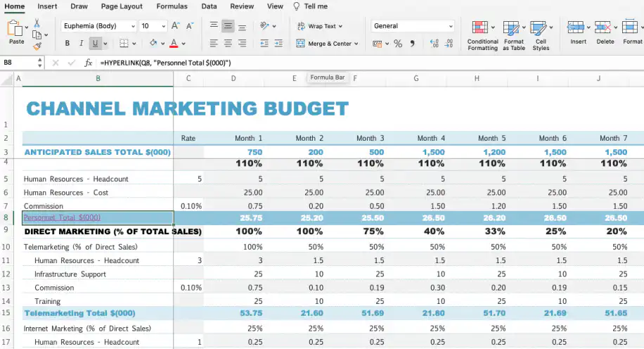Toggle Bold formatting
The width and height of the screenshot is (644, 349).
[x=67, y=43]
